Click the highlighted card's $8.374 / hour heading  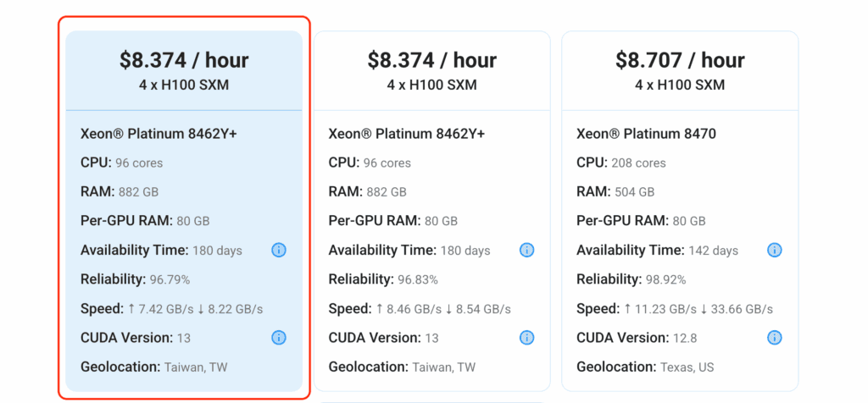tap(184, 60)
